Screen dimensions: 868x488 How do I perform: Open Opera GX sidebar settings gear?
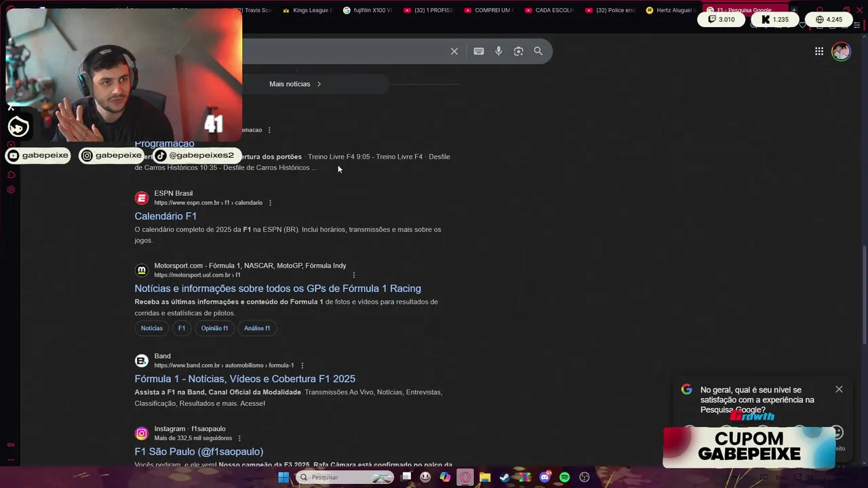coord(11,190)
